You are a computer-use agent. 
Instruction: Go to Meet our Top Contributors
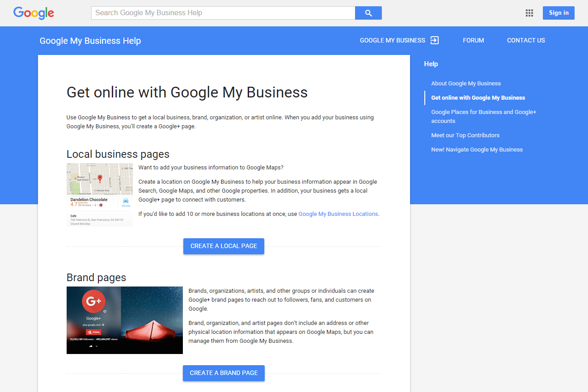coord(465,135)
